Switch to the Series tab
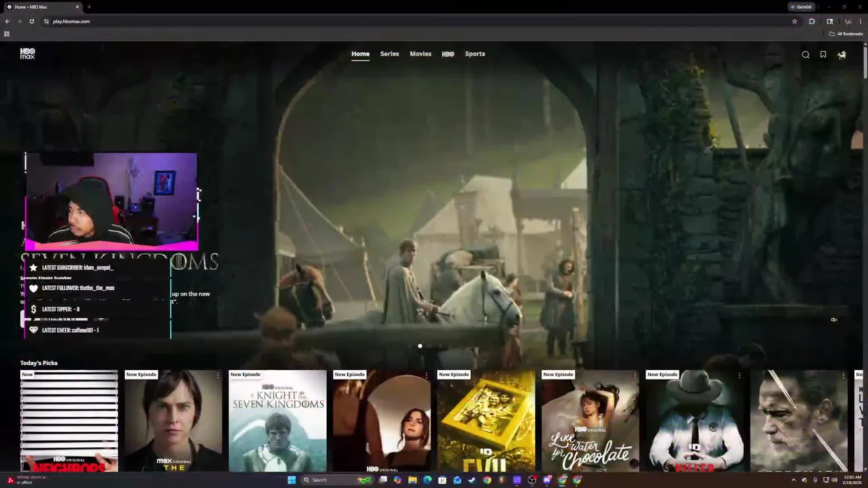Image resolution: width=868 pixels, height=488 pixels. (x=389, y=54)
